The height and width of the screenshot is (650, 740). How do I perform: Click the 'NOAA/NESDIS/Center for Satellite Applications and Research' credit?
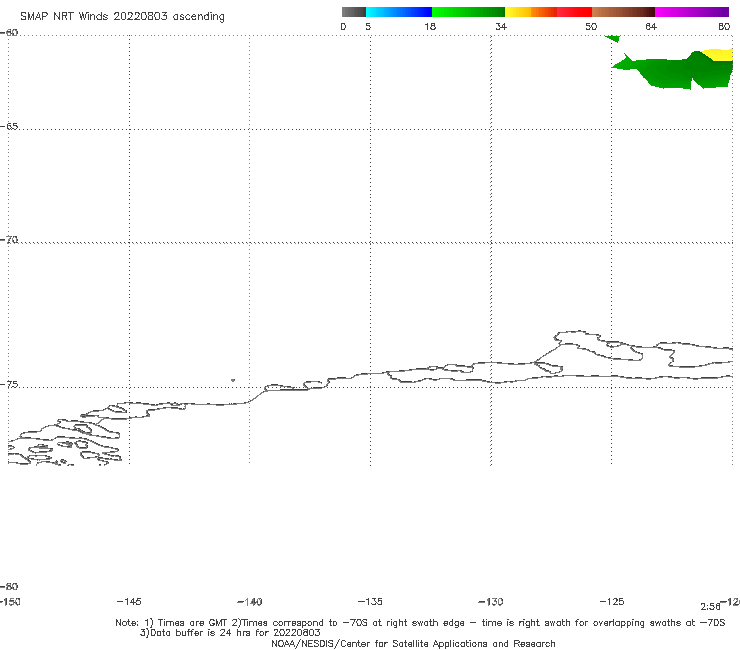tap(413, 643)
